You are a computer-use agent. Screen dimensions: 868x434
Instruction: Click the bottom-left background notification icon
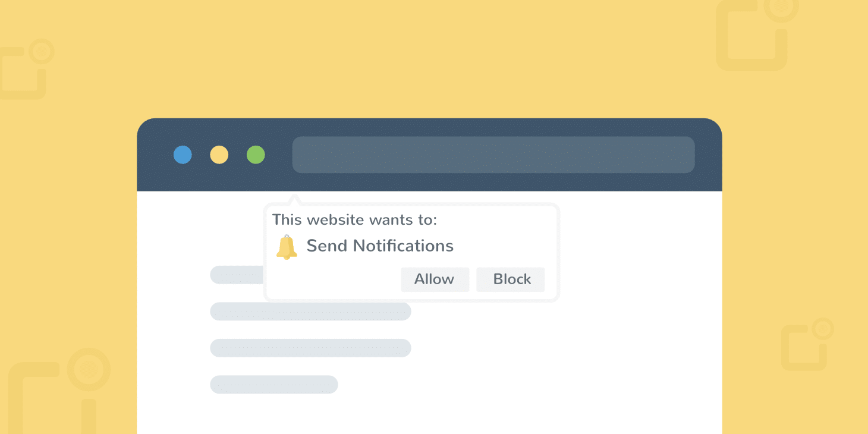coord(56,392)
